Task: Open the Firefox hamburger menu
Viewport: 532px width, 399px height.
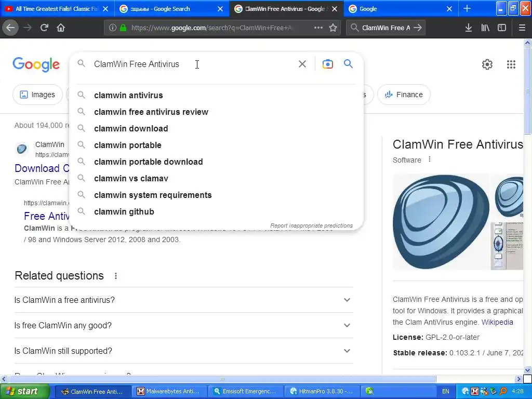Action: pos(522,28)
